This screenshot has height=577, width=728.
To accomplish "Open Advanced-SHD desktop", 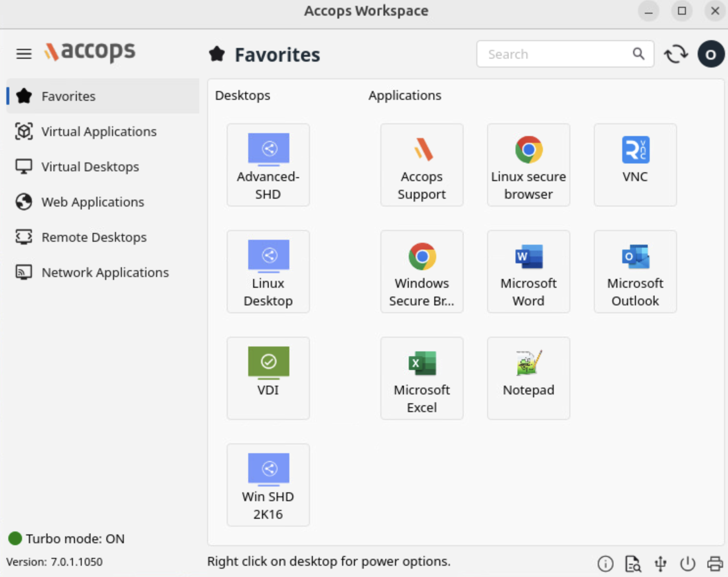I will (268, 165).
